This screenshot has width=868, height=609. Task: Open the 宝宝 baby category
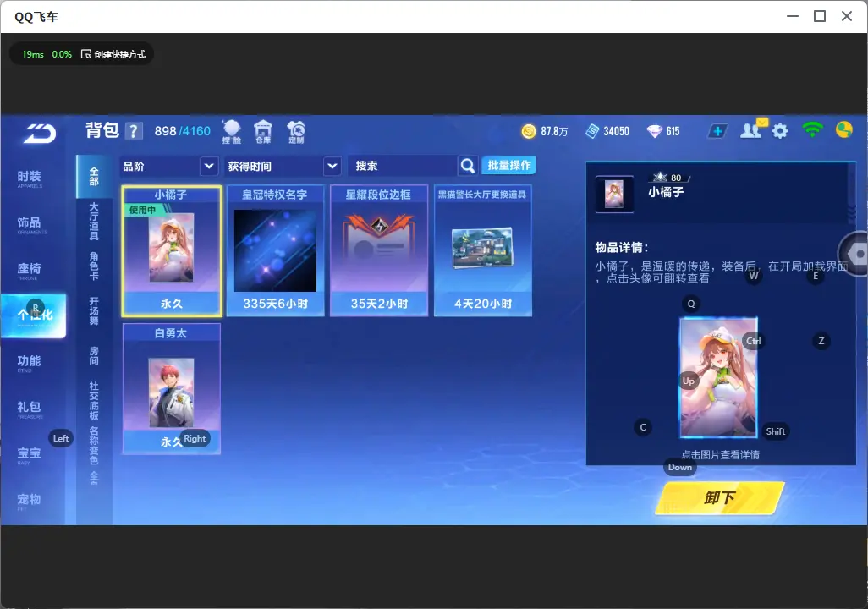tap(30, 455)
